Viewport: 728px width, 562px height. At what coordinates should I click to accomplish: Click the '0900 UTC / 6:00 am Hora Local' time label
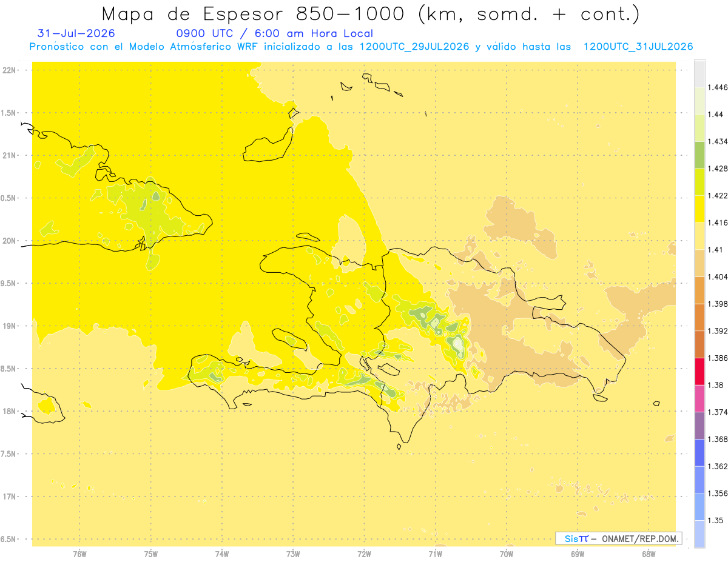coord(275,33)
